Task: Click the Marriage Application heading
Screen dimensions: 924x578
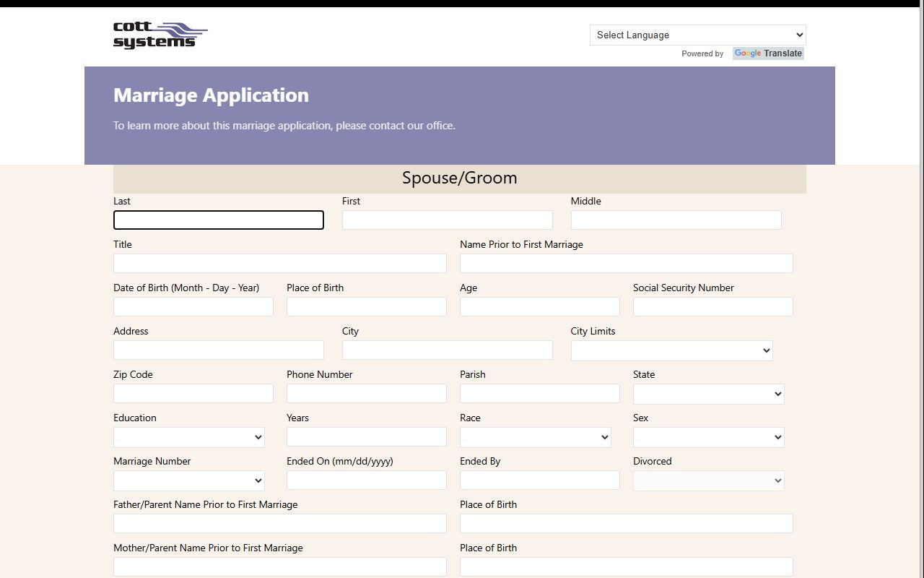Action: click(211, 95)
